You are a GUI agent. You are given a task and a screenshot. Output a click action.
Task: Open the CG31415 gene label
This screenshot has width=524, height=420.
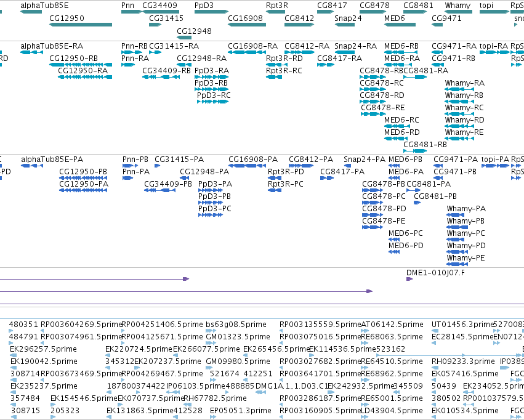pos(166,18)
